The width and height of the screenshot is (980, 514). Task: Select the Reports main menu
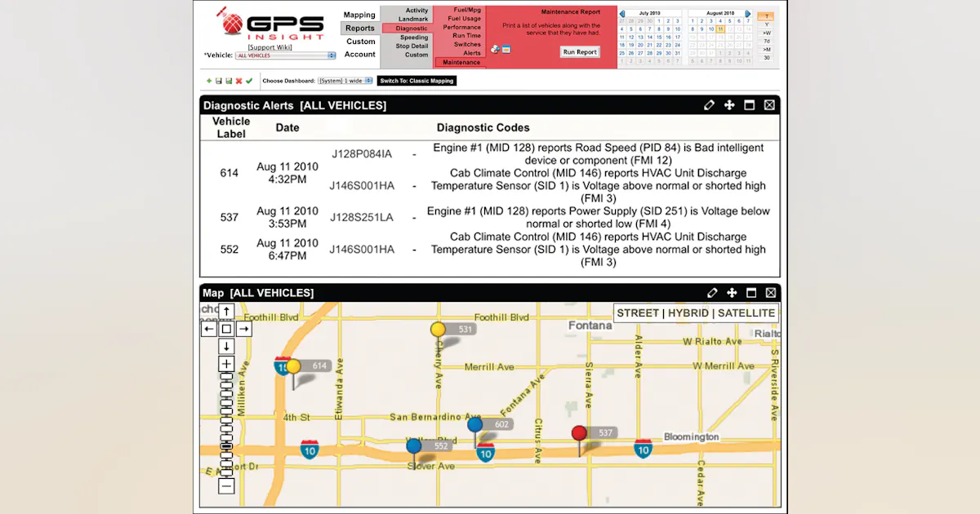pyautogui.click(x=360, y=28)
